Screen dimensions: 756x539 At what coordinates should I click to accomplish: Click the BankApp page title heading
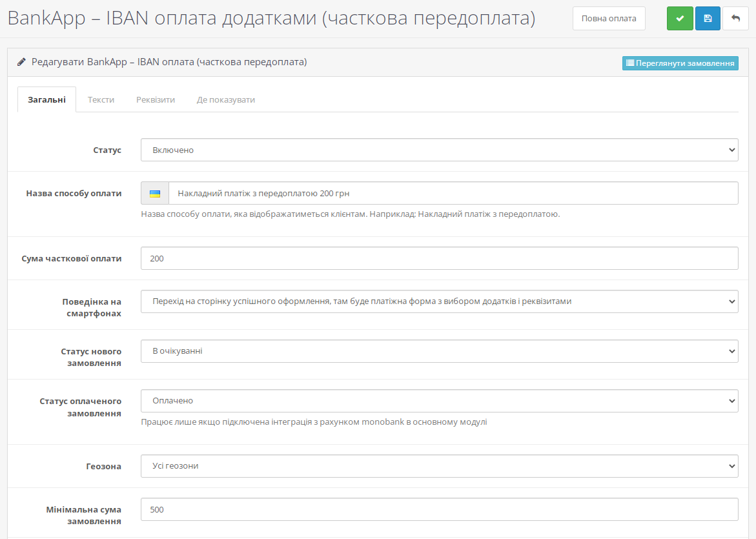click(x=271, y=18)
